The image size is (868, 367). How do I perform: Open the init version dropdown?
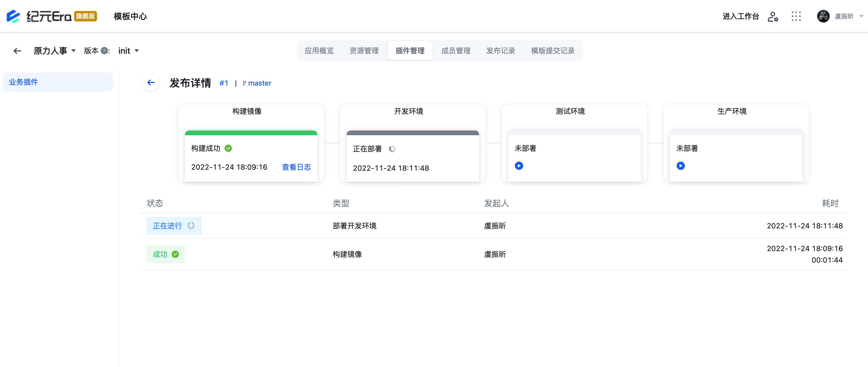128,51
